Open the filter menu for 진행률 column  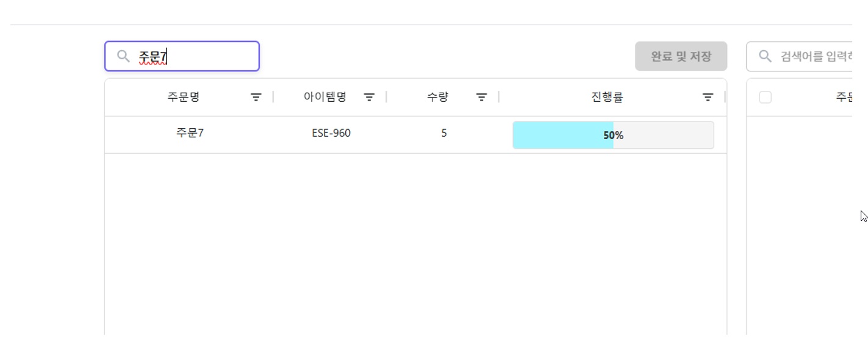[708, 97]
